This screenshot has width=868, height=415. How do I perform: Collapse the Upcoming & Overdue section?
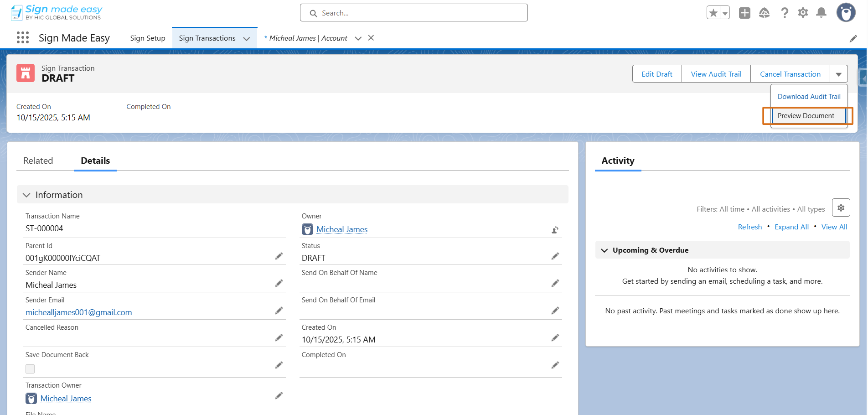click(604, 250)
